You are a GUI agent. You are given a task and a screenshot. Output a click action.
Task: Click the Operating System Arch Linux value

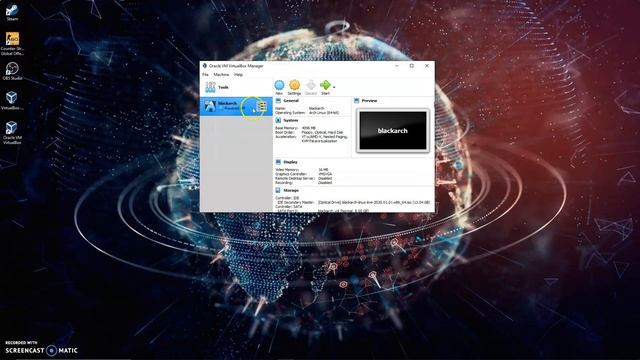point(324,113)
